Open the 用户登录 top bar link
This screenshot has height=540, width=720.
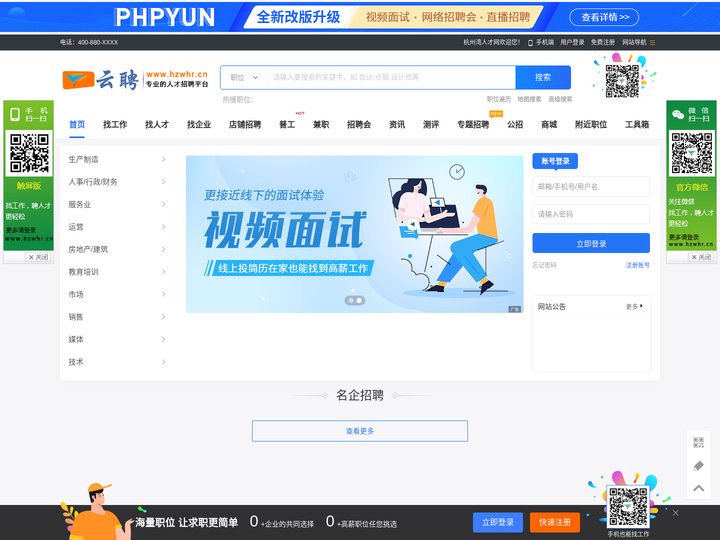572,42
